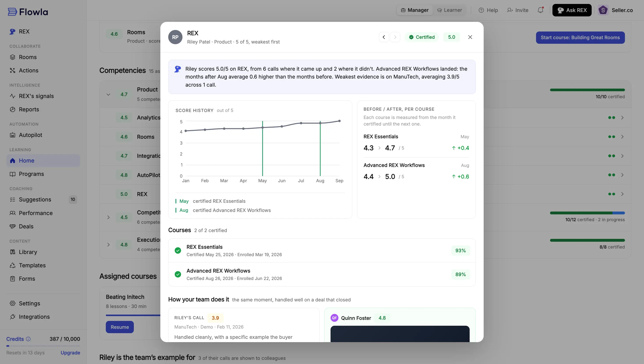Open the AutoPilot competency row chevron
This screenshot has height=364, width=644.
coord(622,175)
